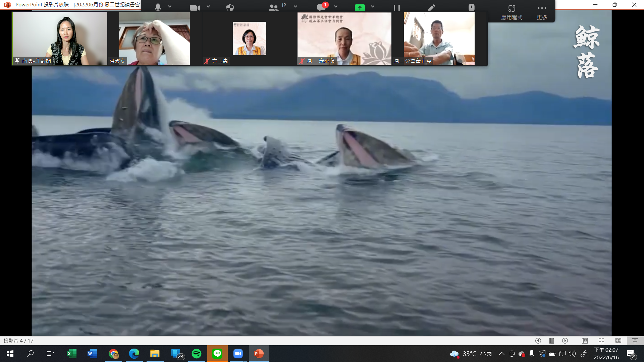
Task: Open Zoom security shield menu
Action: pyautogui.click(x=230, y=7)
